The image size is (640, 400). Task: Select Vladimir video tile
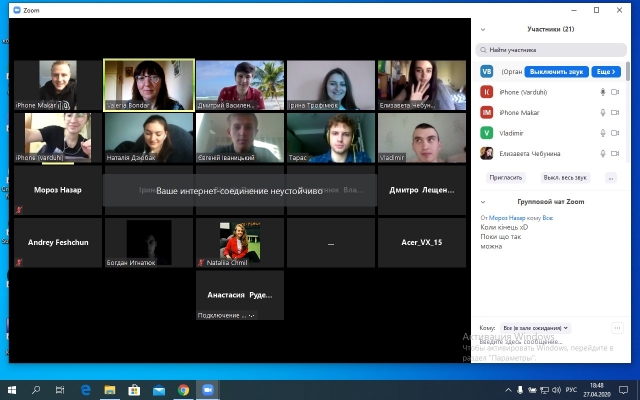tap(422, 138)
